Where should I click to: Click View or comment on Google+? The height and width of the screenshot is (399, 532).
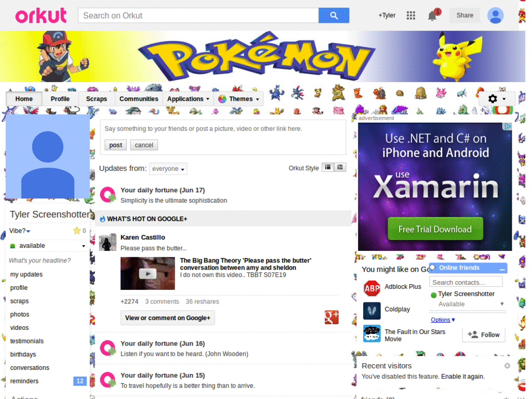point(168,318)
